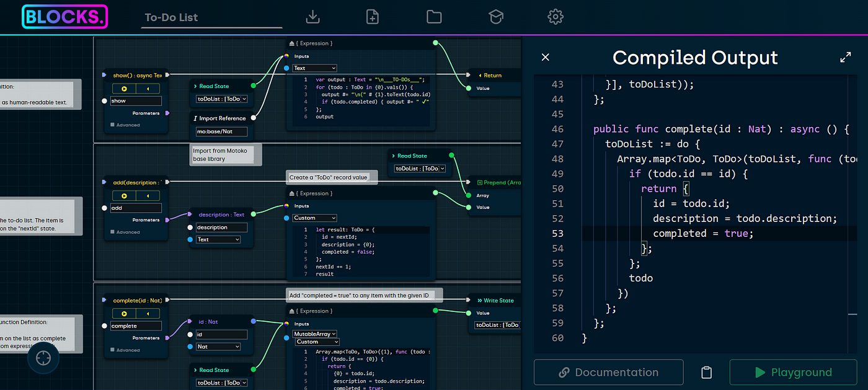Click the 'add' function name field
The image size is (868, 390).
136,208
